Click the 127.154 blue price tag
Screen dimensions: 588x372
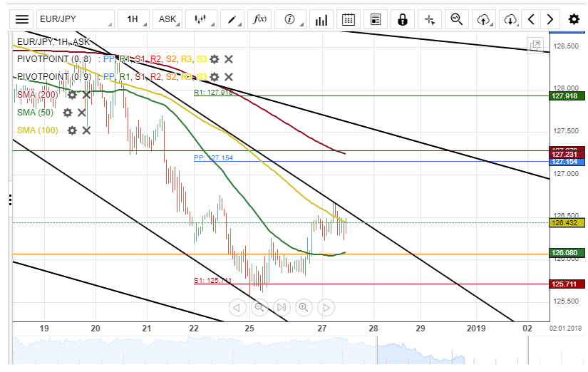coord(567,162)
